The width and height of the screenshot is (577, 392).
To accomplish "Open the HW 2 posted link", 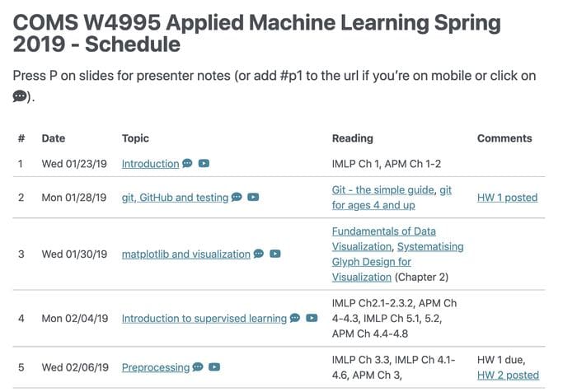I will point(509,375).
